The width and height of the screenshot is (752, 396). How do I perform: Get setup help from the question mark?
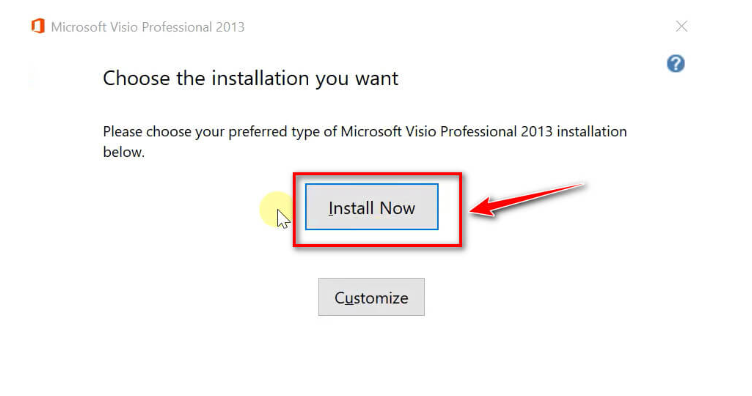(x=676, y=63)
